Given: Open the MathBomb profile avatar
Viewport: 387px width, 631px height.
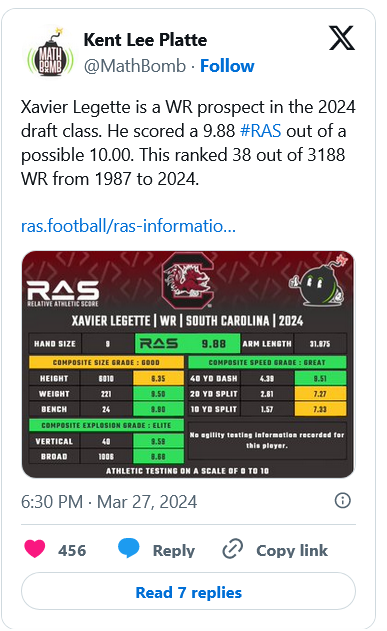Looking at the screenshot, I should [50, 53].
